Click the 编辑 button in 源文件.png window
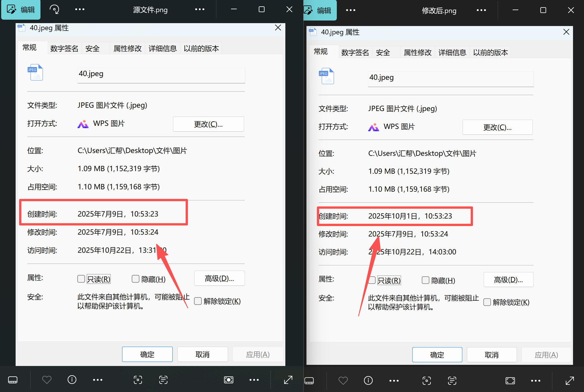 [21, 10]
